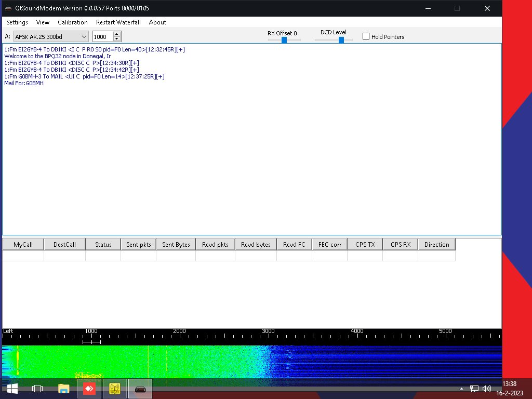This screenshot has height=399, width=532.
Task: Expand hidden icons in the system tray
Action: 461,388
